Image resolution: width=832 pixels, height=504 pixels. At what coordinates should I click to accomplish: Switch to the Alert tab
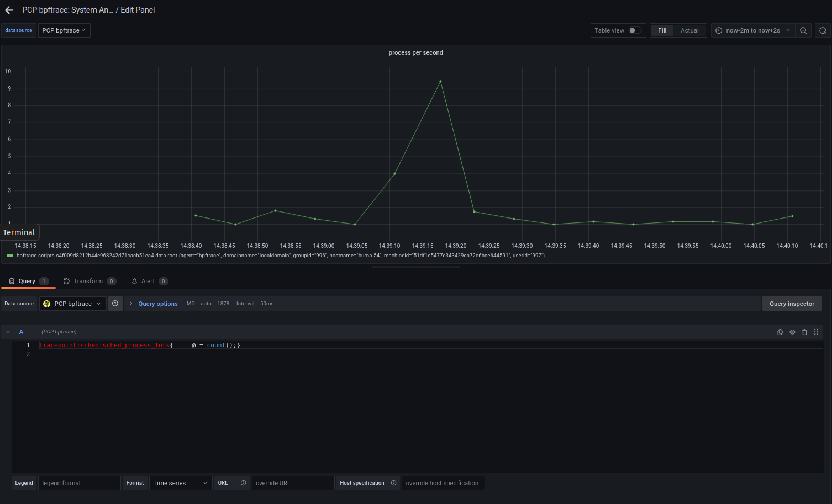click(148, 281)
